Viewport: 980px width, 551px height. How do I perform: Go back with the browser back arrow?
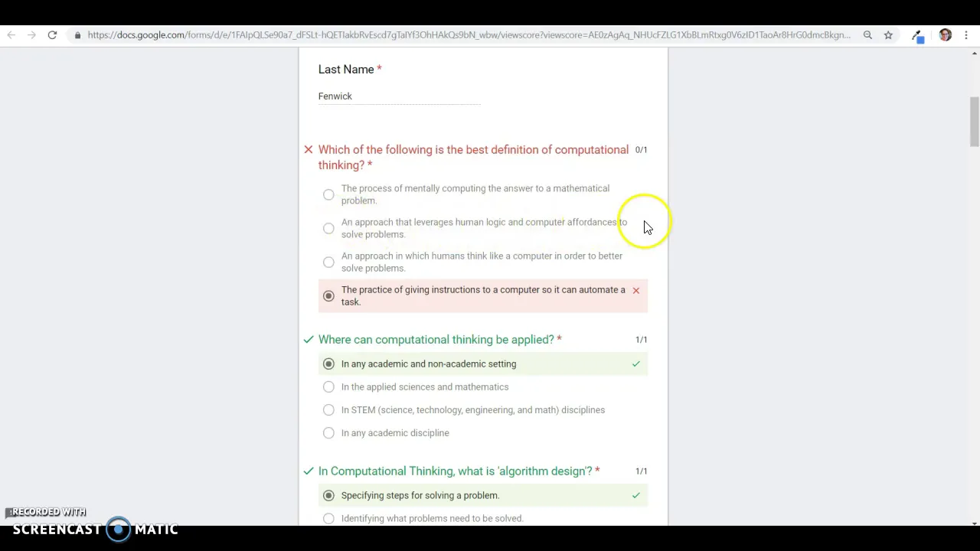tap(11, 35)
